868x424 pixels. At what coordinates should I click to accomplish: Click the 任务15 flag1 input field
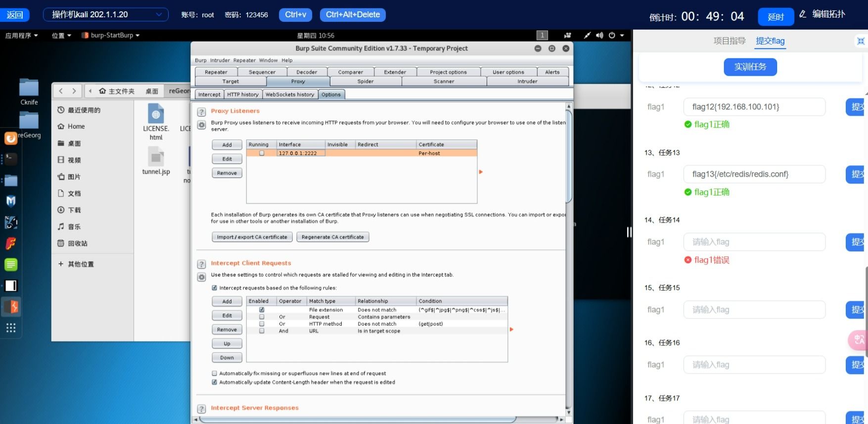tap(754, 310)
